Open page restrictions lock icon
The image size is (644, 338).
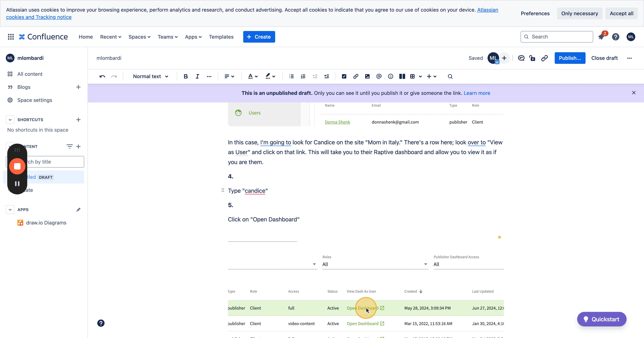coord(532,58)
